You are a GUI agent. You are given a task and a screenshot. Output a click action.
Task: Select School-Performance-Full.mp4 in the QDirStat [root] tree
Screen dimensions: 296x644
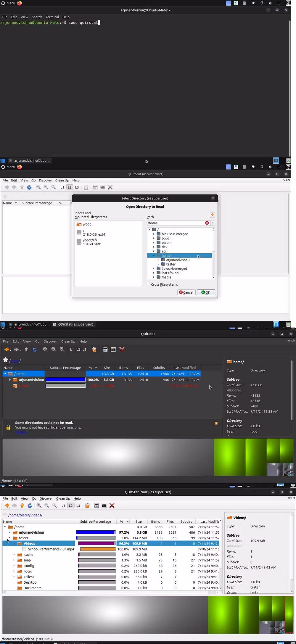coord(51,549)
